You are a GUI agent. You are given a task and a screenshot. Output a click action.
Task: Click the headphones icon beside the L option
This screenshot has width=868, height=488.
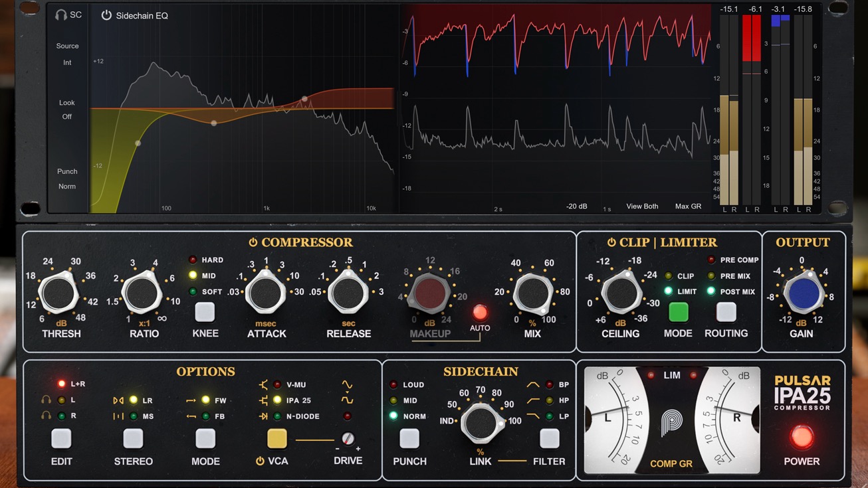click(x=46, y=400)
